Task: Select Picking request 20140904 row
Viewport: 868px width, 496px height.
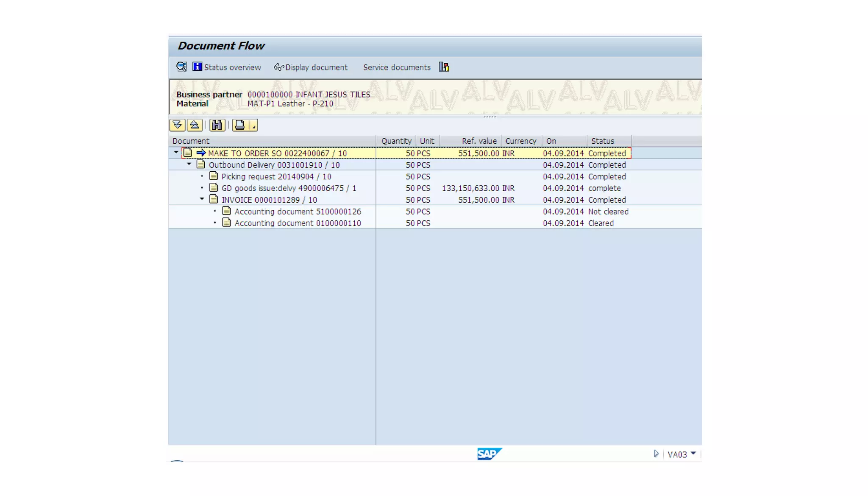Action: [x=276, y=177]
